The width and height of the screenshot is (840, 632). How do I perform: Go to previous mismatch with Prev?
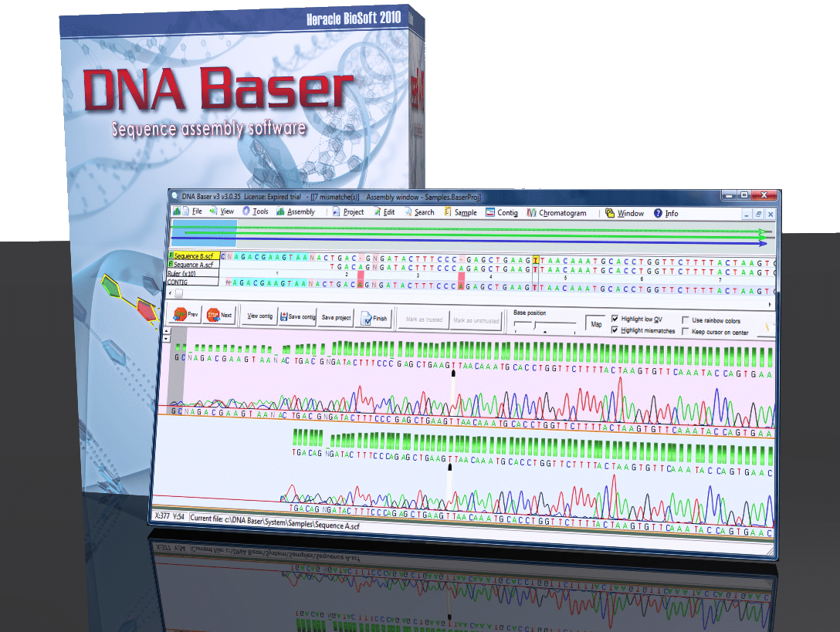coord(185,314)
